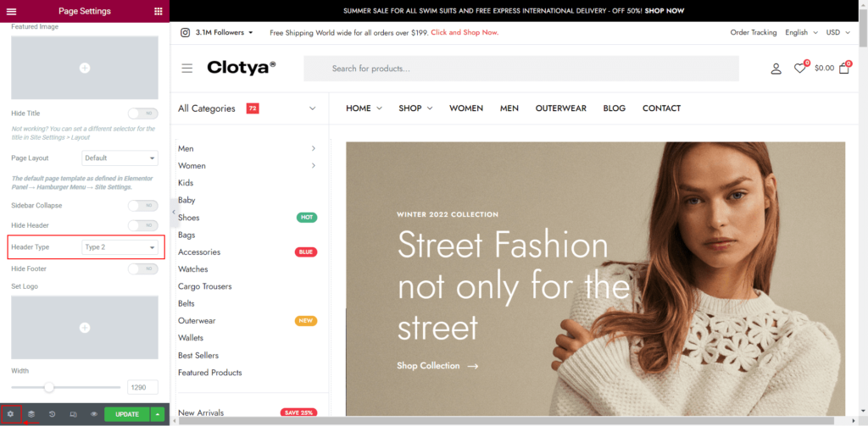Toggle the Sidebar Collapse switch
Viewport: 868px width, 426px height.
[x=142, y=205]
